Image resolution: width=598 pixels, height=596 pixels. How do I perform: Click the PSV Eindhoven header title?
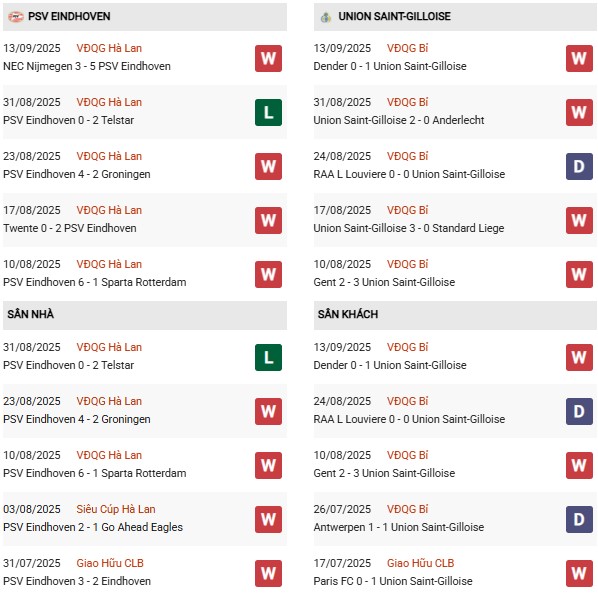(x=69, y=16)
